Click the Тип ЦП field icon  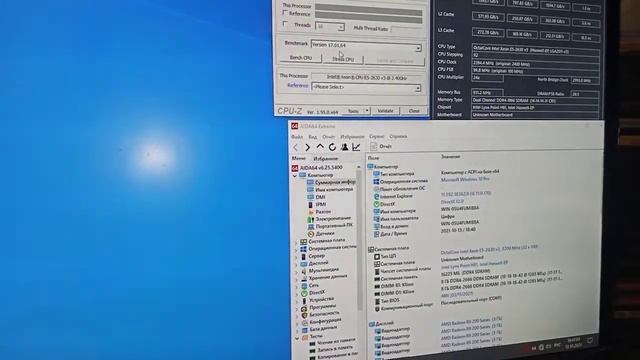(377, 257)
